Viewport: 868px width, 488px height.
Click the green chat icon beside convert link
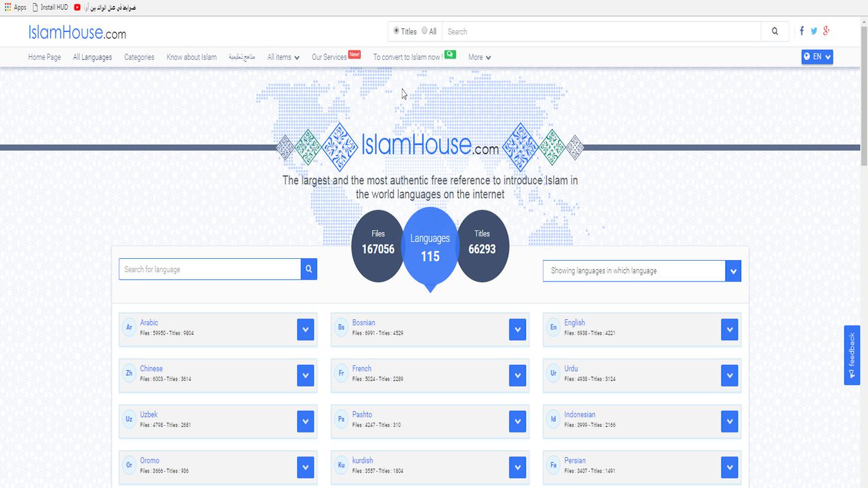click(450, 54)
